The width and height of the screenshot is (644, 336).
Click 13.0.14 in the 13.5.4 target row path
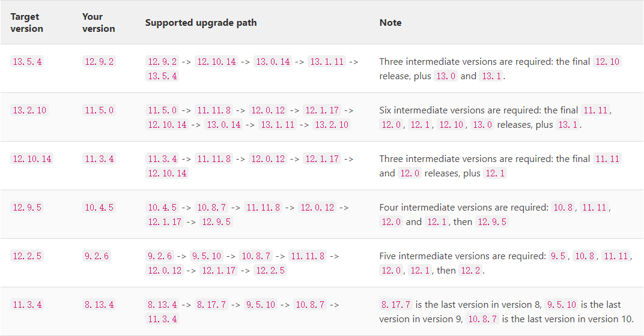click(273, 62)
